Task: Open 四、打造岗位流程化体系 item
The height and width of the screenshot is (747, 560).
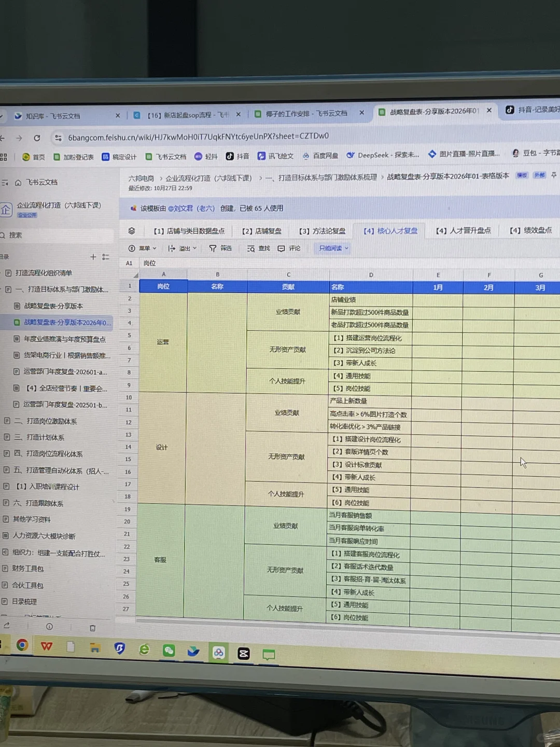Action: point(48,453)
